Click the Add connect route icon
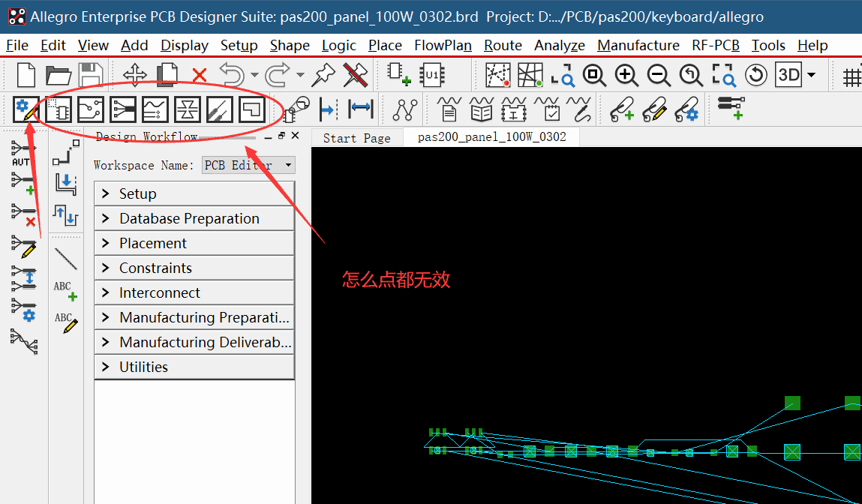Screen dimensions: 862x504 66,152
